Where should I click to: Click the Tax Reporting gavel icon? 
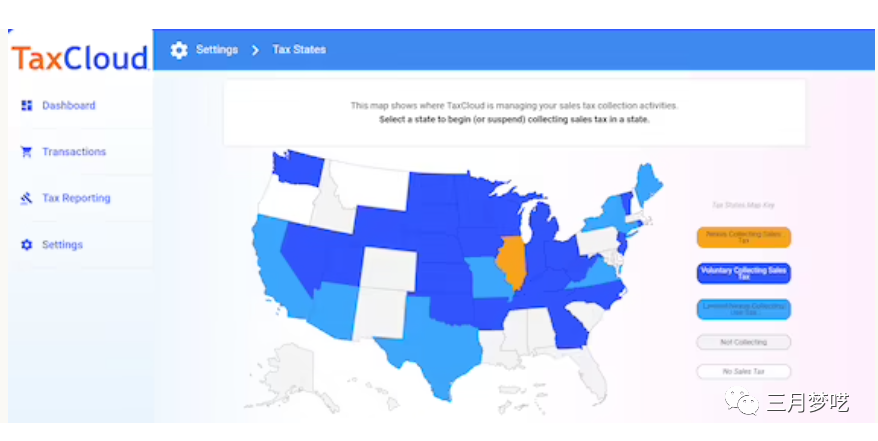coord(27,198)
